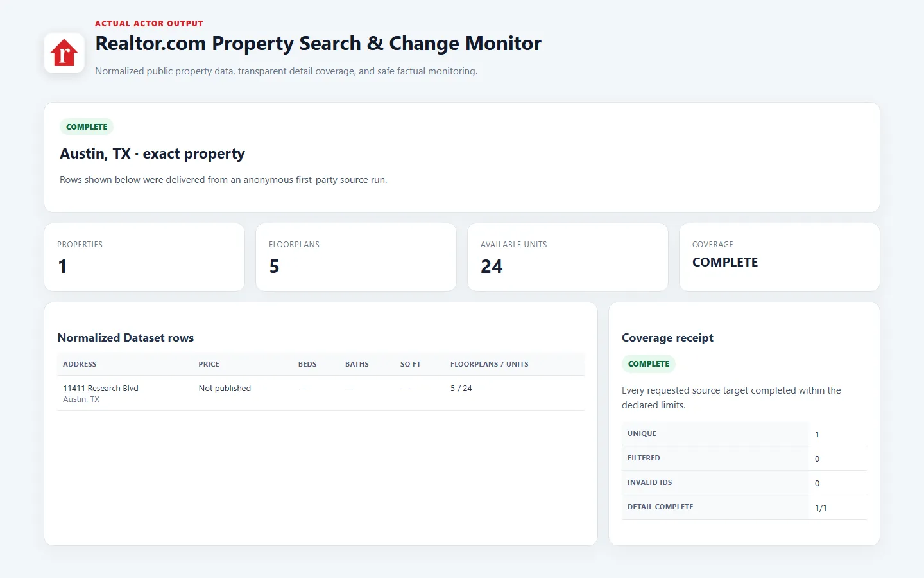Screen dimensions: 924x578
Task: Click the 'Rows shown below were delivered' sentence
Action: [x=223, y=180]
